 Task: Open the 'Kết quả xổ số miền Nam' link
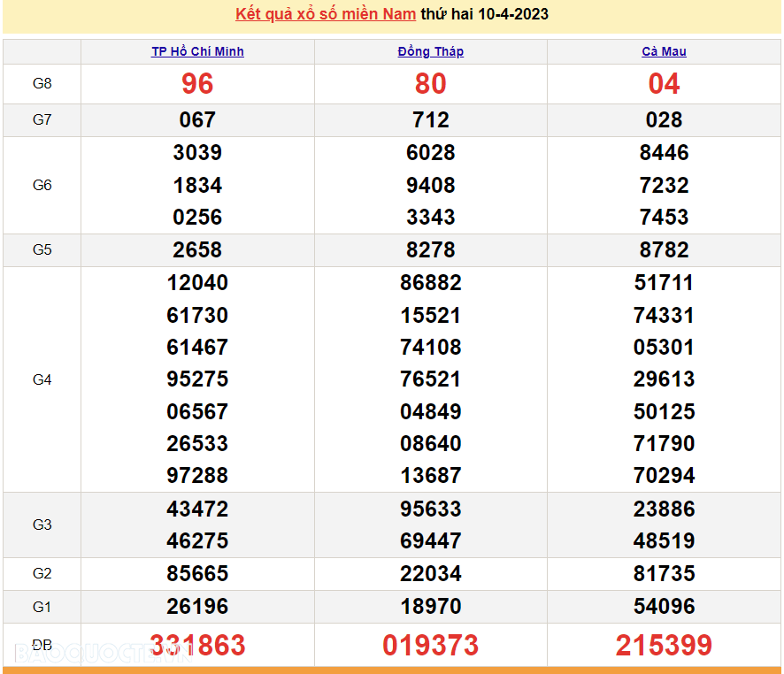[x=326, y=14]
